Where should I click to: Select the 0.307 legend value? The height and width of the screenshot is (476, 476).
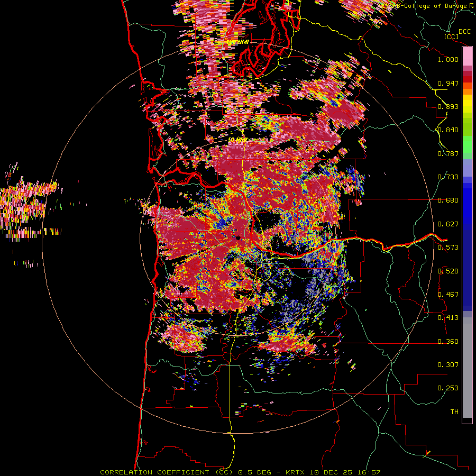448,365
